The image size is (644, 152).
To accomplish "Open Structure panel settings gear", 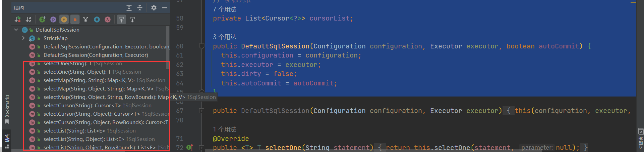I will click(154, 8).
